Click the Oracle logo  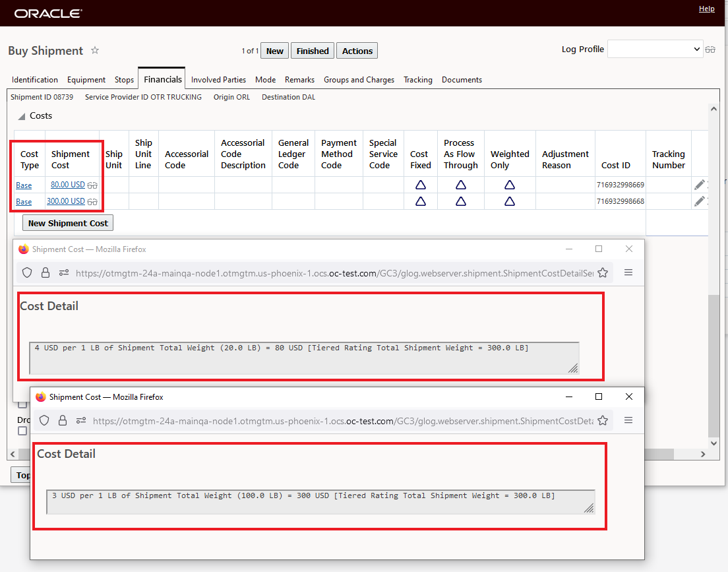[48, 13]
